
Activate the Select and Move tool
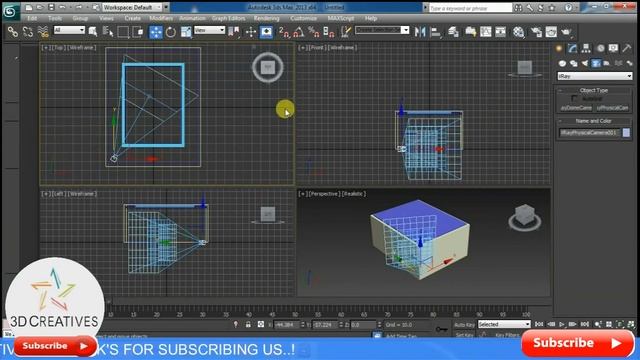156,31
